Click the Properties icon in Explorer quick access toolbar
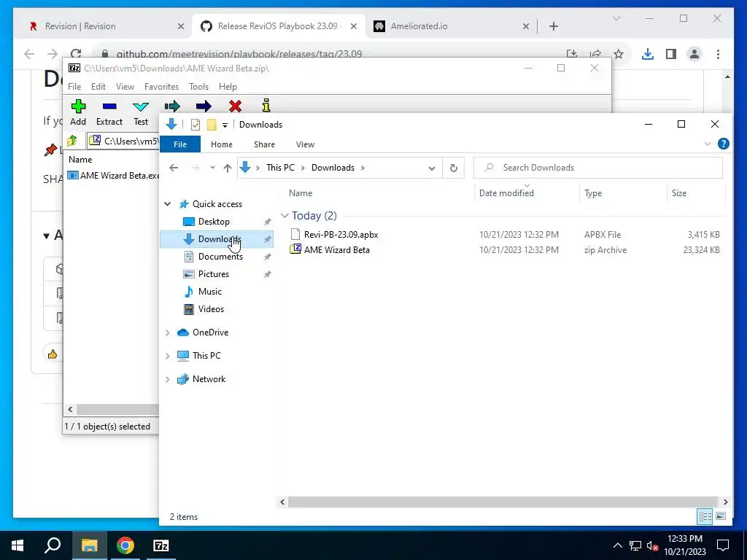Image resolution: width=747 pixels, height=560 pixels. click(x=196, y=125)
